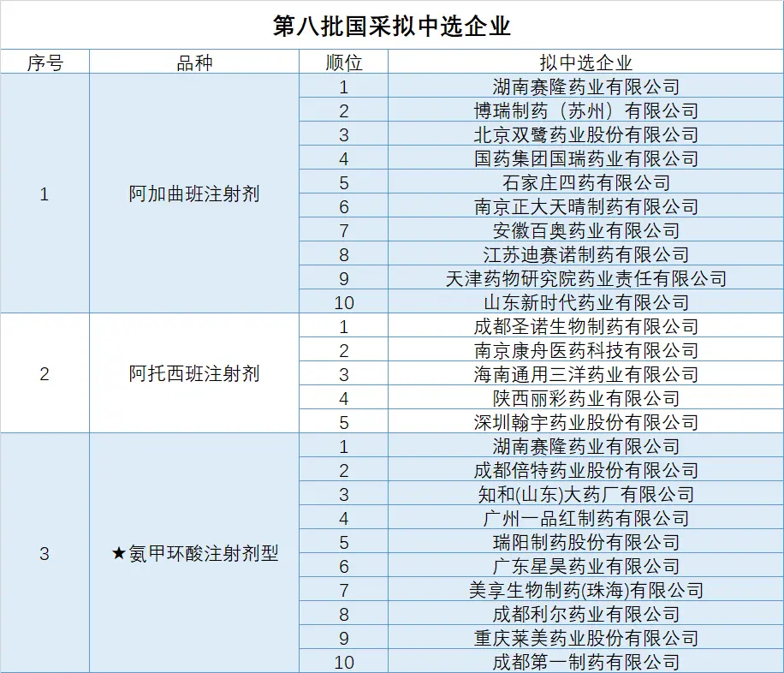Click 石家庄四药有限公司
Viewport: 784px width, 673px height.
pyautogui.click(x=586, y=182)
